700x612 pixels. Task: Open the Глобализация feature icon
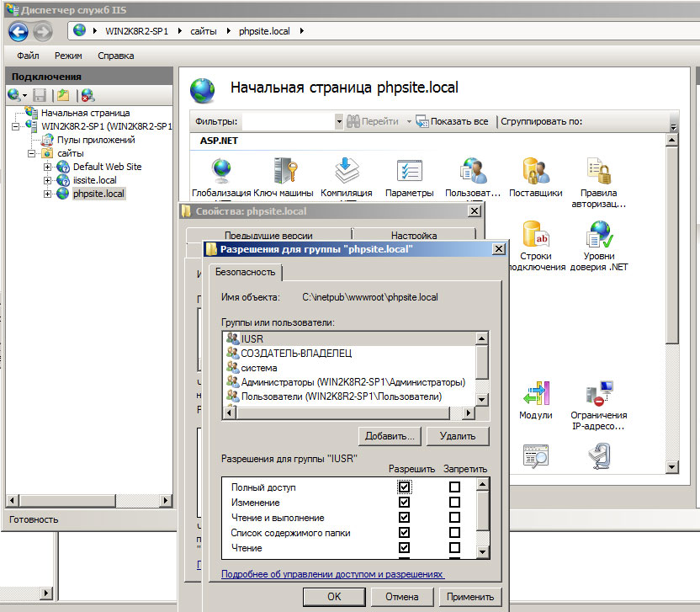click(221, 172)
